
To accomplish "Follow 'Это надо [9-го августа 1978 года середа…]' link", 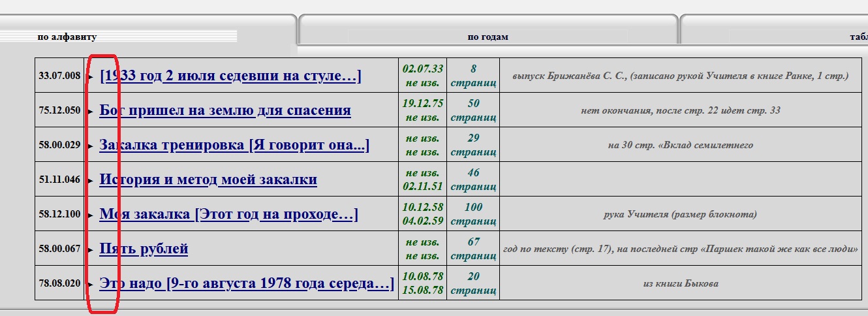I will [x=247, y=283].
